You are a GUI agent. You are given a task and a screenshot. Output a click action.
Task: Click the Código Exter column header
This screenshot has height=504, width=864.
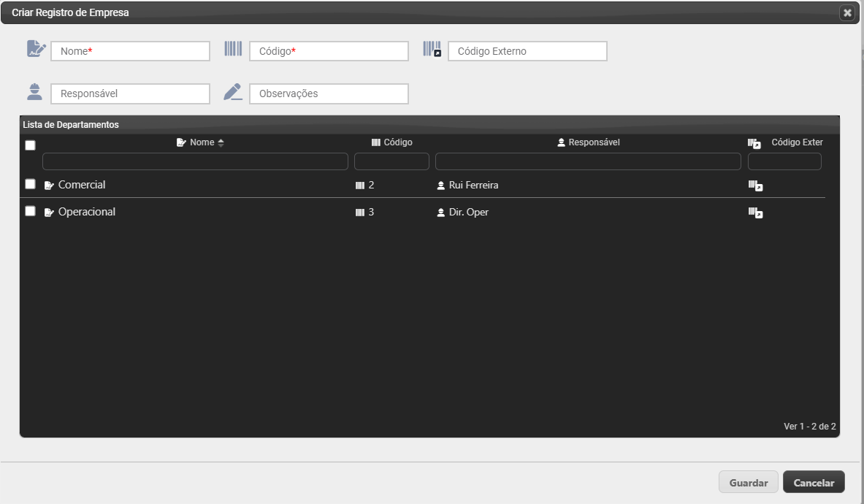pyautogui.click(x=797, y=142)
